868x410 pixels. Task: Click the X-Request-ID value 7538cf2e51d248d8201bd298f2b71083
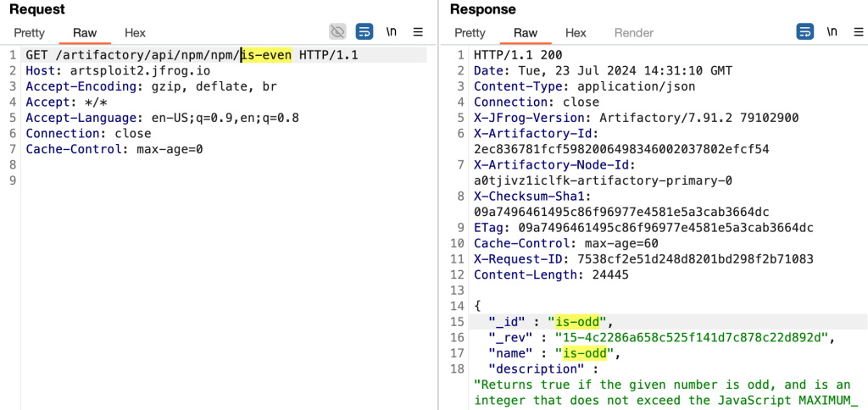tap(695, 259)
